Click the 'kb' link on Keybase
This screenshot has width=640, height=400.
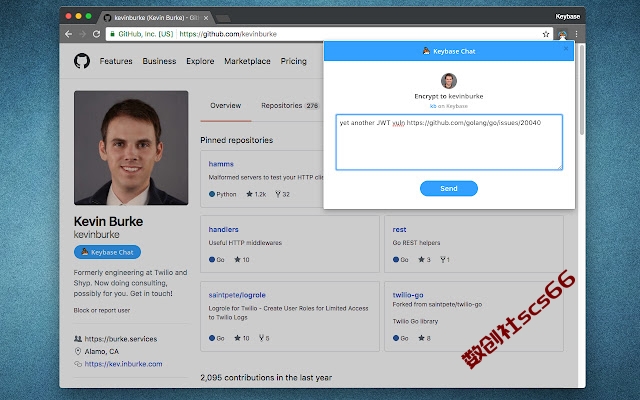click(433, 106)
